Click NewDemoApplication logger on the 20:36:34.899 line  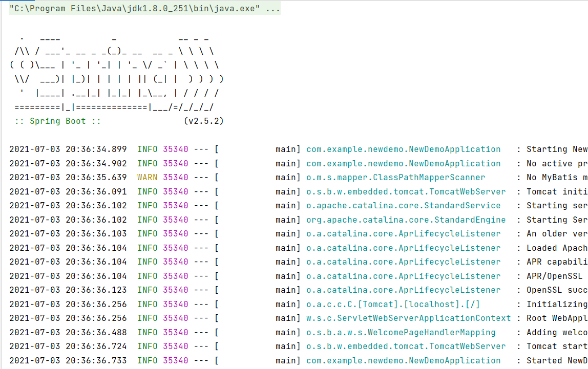pyautogui.click(x=403, y=149)
